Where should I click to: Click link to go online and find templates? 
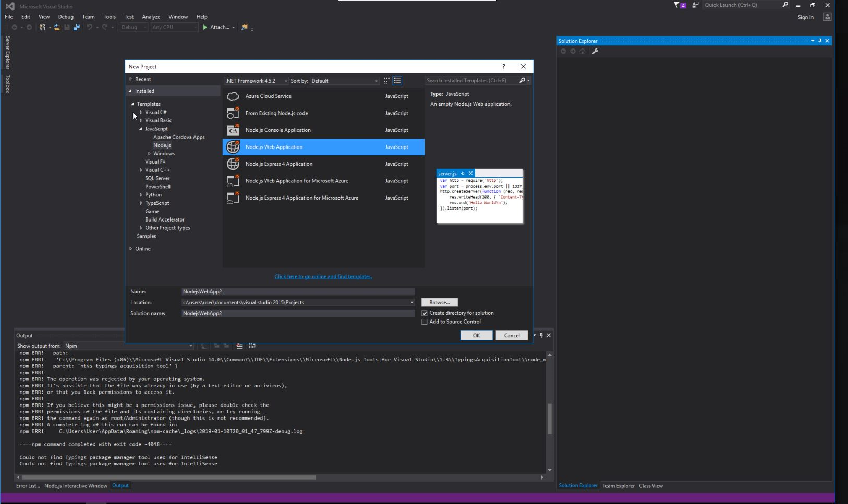tap(323, 277)
